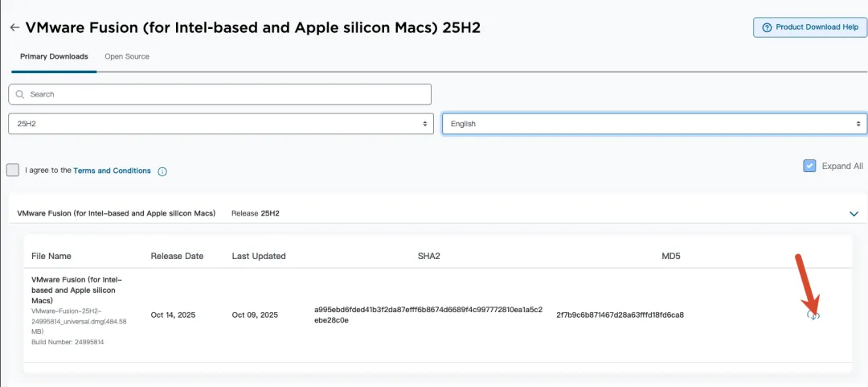868x387 pixels.
Task: Click the info icon near Terms and Conditions
Action: pos(162,171)
